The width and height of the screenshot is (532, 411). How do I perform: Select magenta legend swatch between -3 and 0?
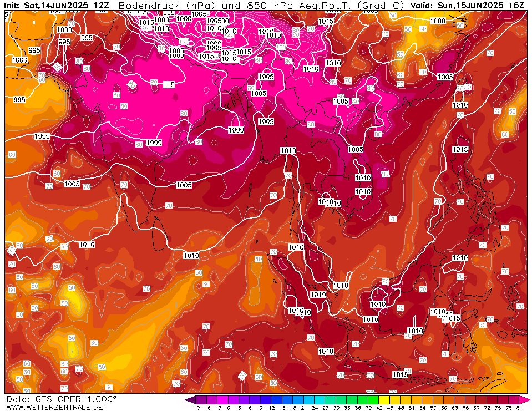pyautogui.click(x=222, y=400)
